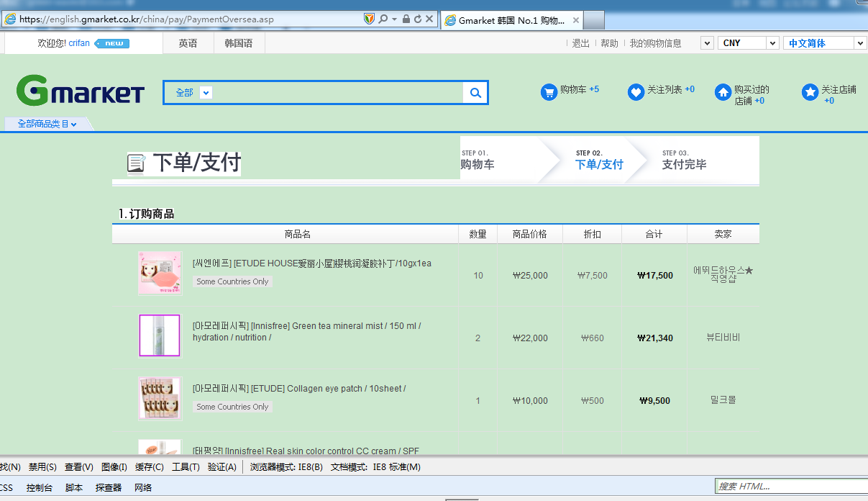The image size is (868, 501).
Task: Click the heart icon for 关注列表
Action: 636,92
